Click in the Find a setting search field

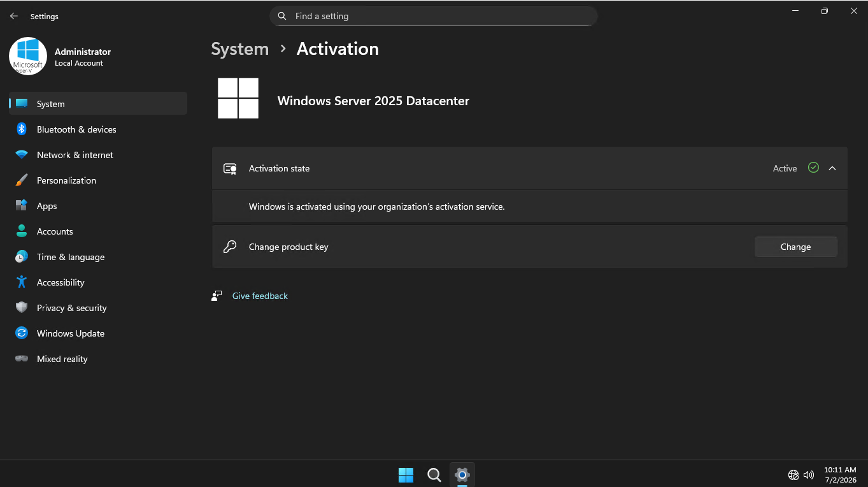click(434, 16)
